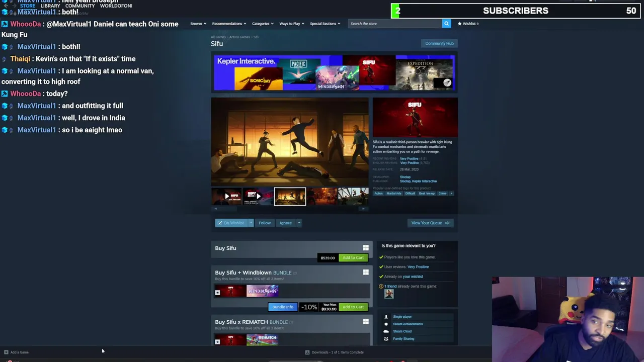Click the Follow button
644x362 pixels.
[265, 223]
